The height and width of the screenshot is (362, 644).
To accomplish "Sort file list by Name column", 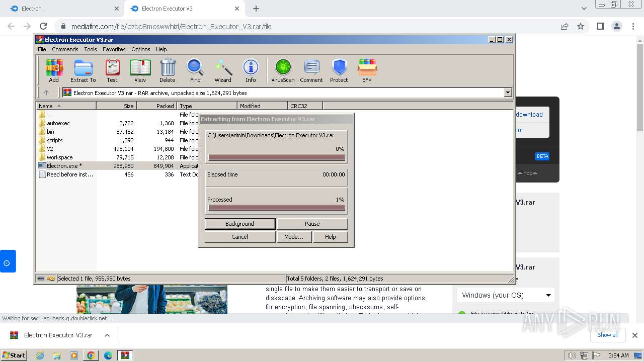I will pos(66,106).
